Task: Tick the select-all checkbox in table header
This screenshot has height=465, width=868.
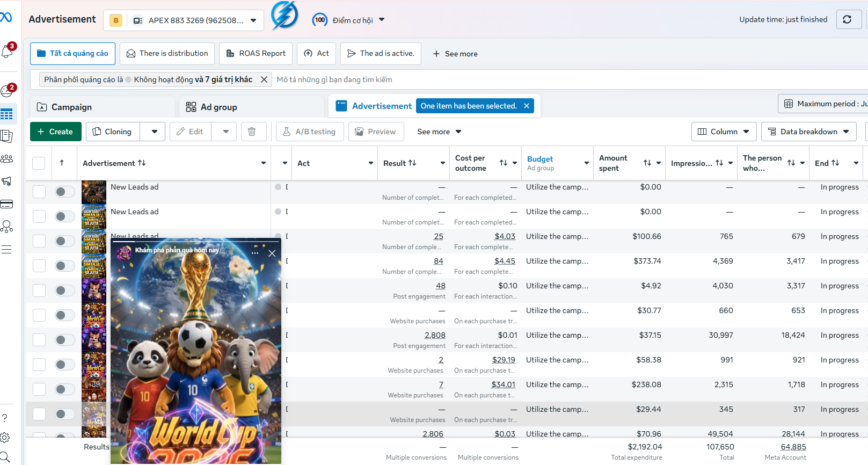Action: pyautogui.click(x=39, y=163)
